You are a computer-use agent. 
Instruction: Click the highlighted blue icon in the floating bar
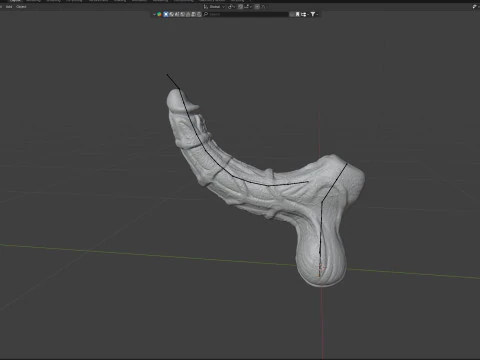click(166, 14)
